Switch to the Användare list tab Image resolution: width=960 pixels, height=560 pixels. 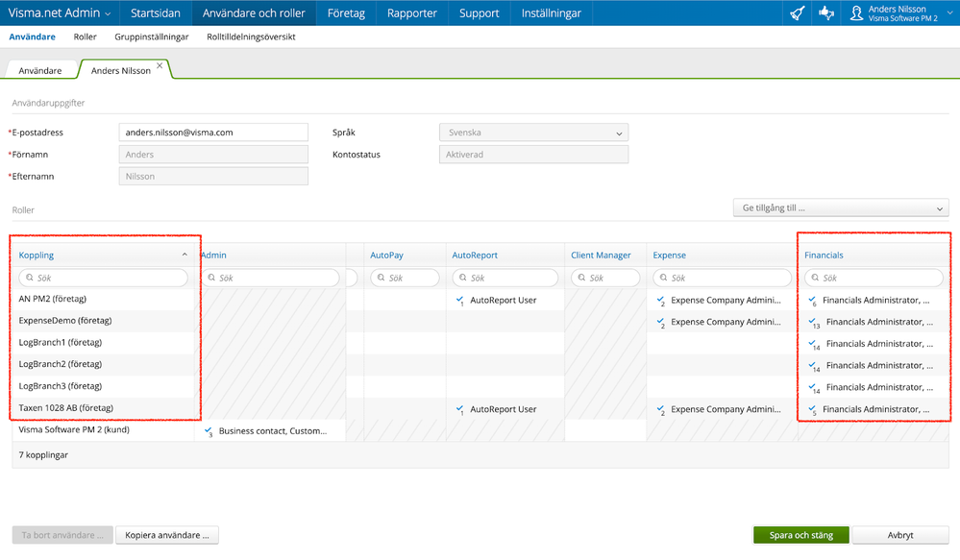40,70
